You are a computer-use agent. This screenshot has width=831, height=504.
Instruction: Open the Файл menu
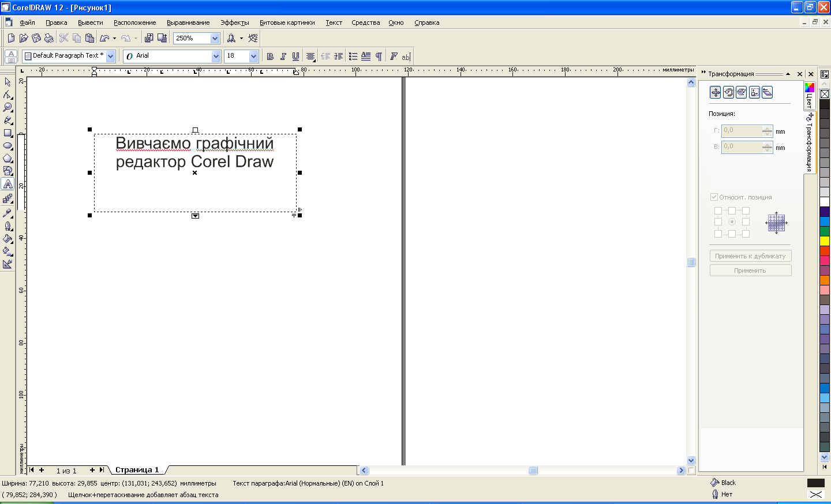[x=27, y=22]
